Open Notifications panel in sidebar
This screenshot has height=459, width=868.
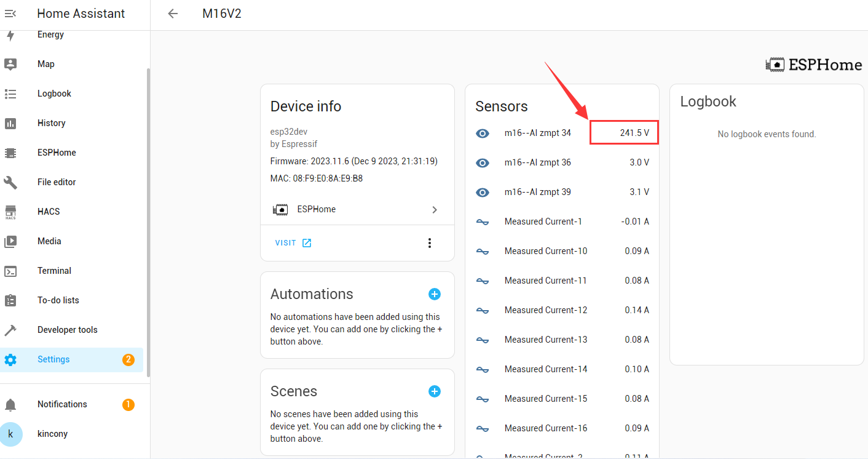(62, 404)
